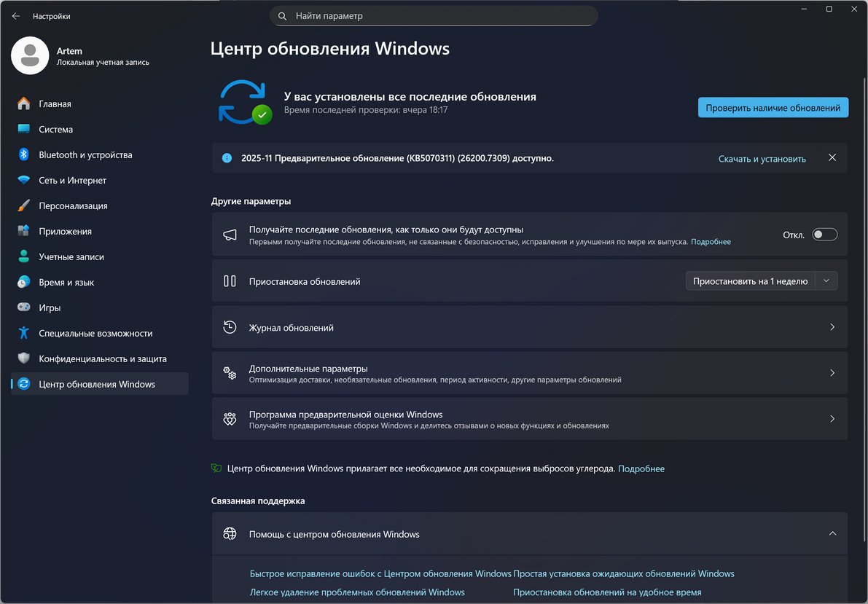Screen dimensions: 868x604
Task: Dismiss the KB5070311 preview update notification
Action: [832, 158]
